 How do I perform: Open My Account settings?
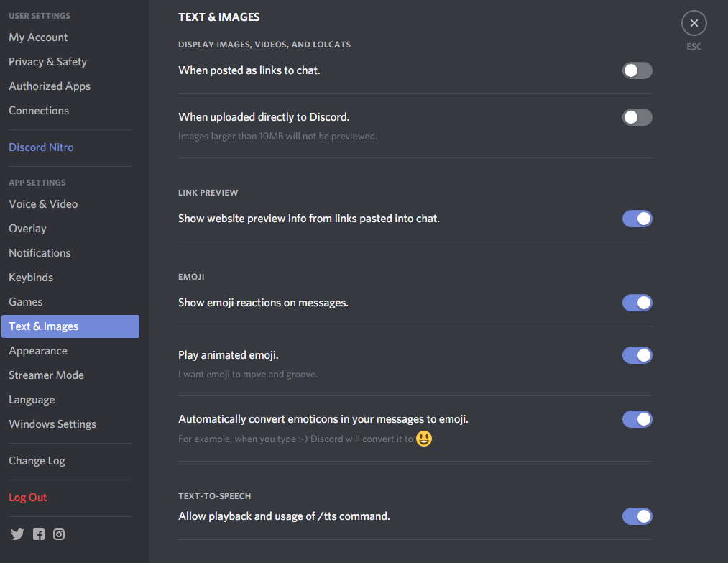(38, 37)
